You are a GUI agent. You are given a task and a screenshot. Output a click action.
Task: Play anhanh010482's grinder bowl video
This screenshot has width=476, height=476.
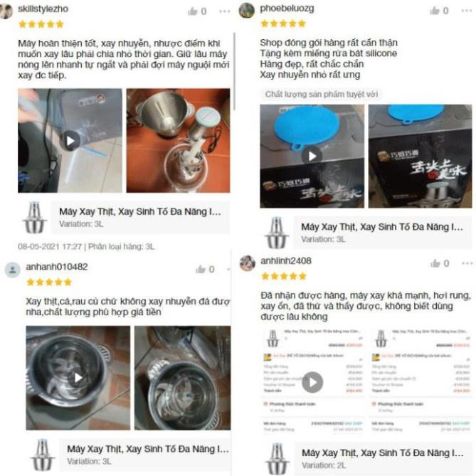78,378
